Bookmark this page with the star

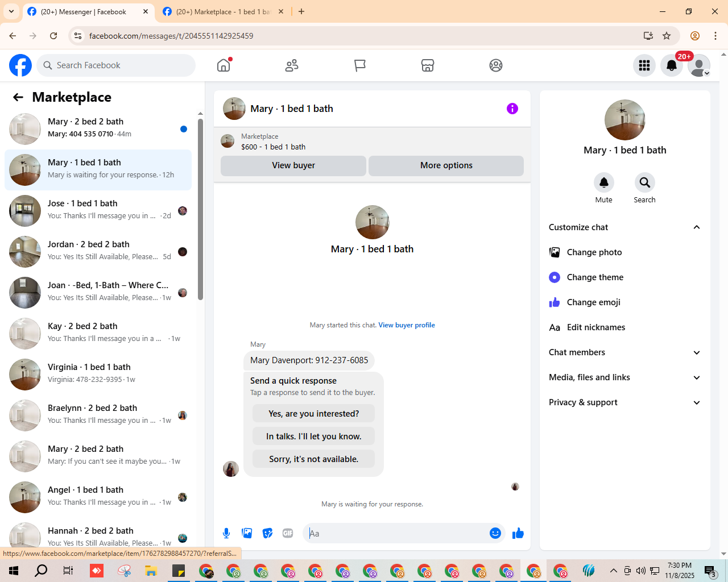click(667, 36)
